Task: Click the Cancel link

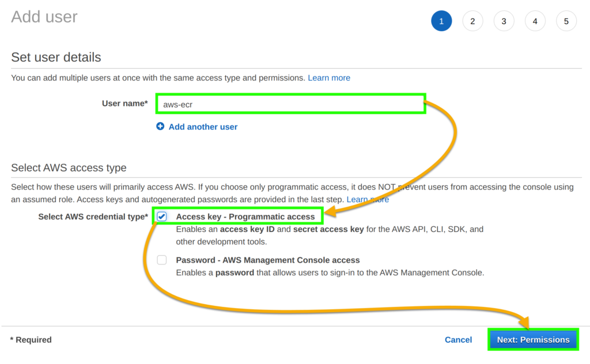Action: point(458,339)
